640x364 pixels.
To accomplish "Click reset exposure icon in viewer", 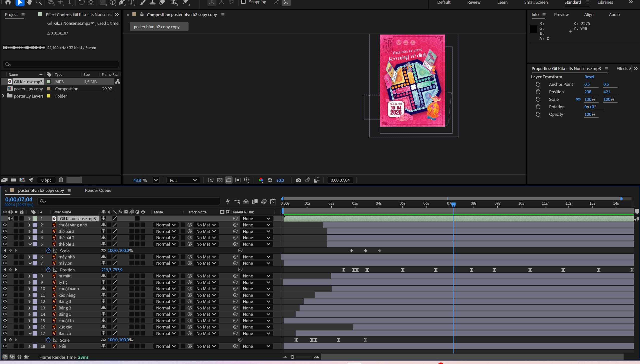I will click(x=270, y=180).
